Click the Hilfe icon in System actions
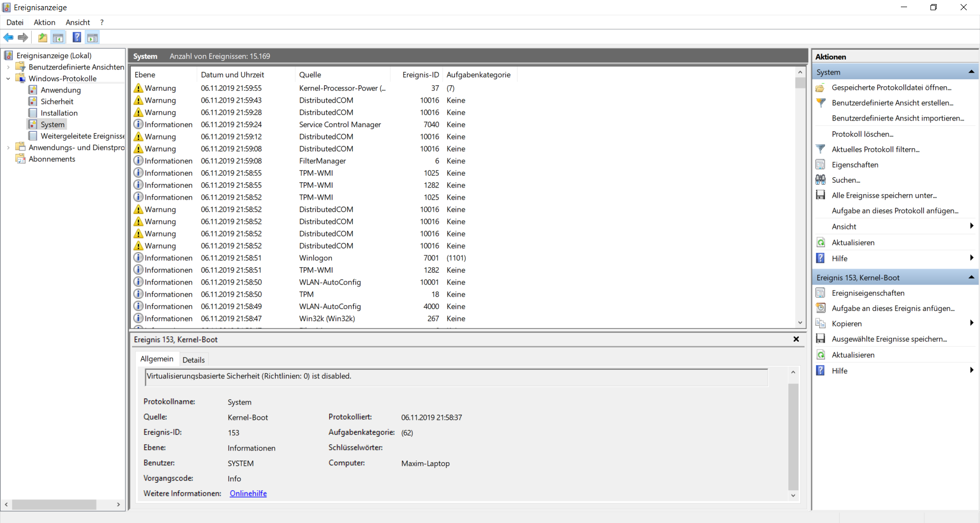Image resolution: width=980 pixels, height=523 pixels. [821, 258]
